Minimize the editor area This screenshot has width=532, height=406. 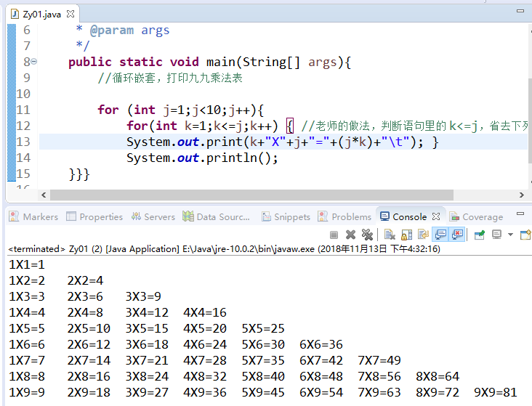click(520, 11)
